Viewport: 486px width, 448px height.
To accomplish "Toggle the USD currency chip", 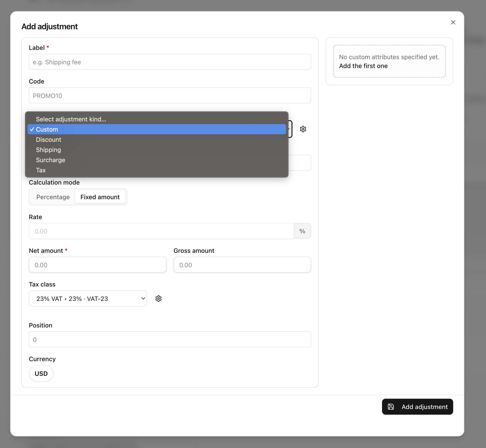I will [x=41, y=373].
